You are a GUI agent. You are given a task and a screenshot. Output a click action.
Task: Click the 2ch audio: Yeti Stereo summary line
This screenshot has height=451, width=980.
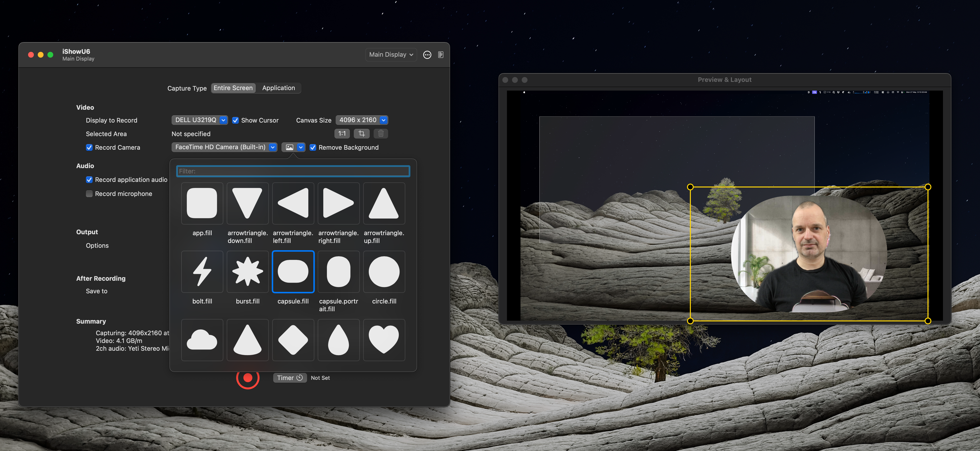(x=132, y=349)
